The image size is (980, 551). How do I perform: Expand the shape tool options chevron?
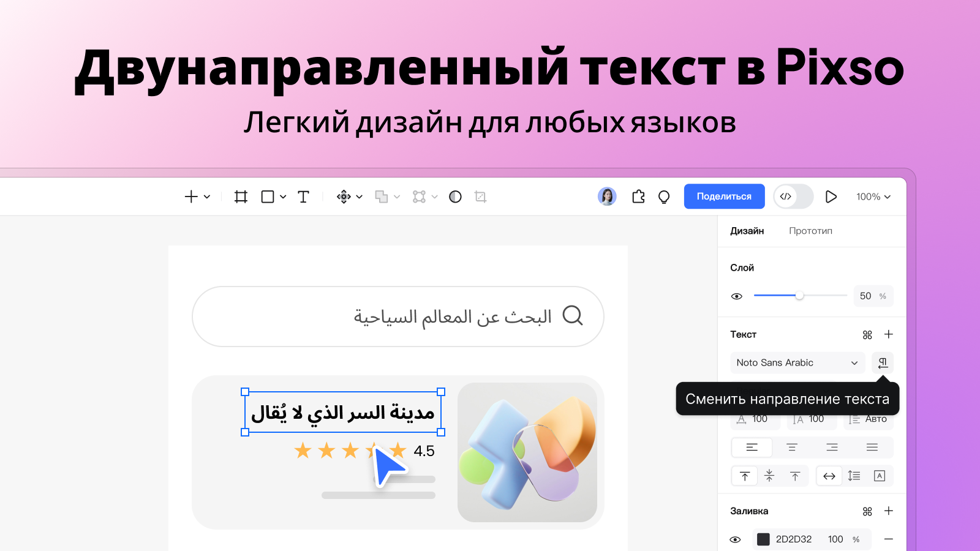tap(282, 197)
